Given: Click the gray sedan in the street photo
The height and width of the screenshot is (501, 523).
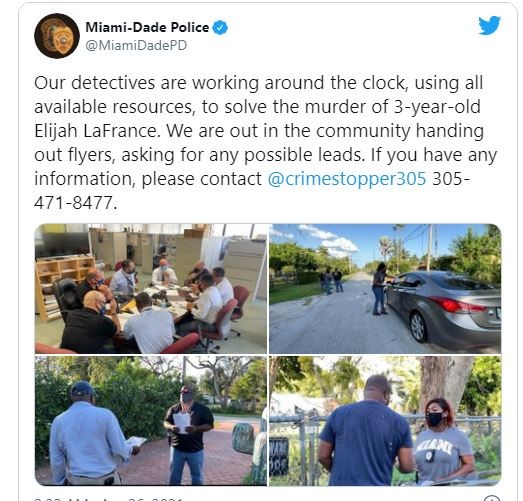Looking at the screenshot, I should point(443,307).
